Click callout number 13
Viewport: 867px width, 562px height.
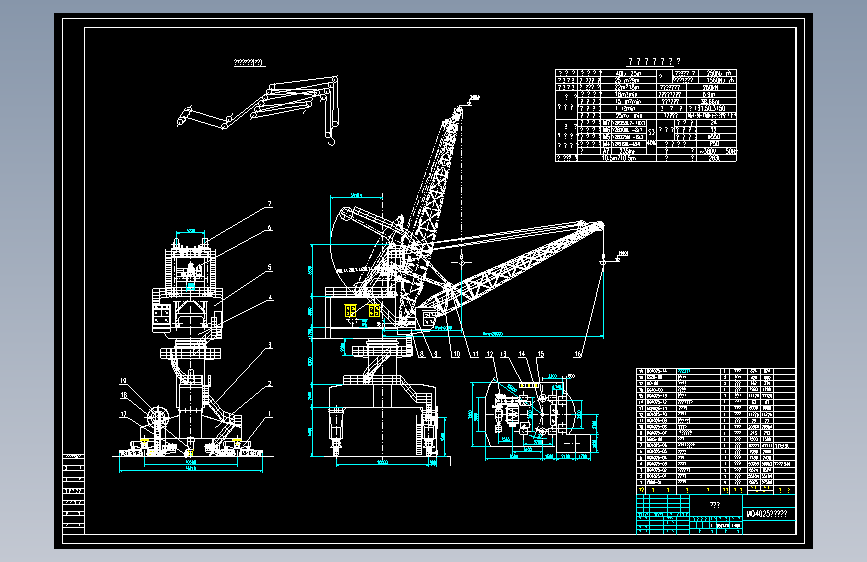point(503,354)
